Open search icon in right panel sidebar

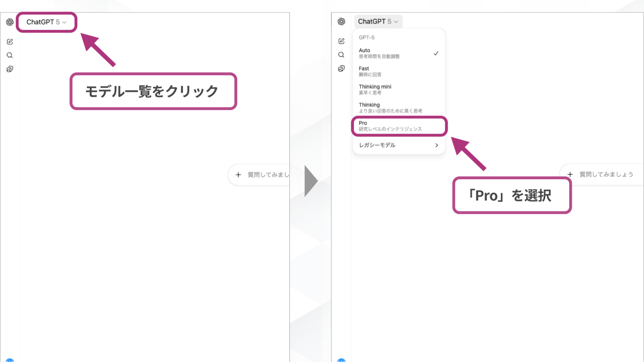coord(341,55)
